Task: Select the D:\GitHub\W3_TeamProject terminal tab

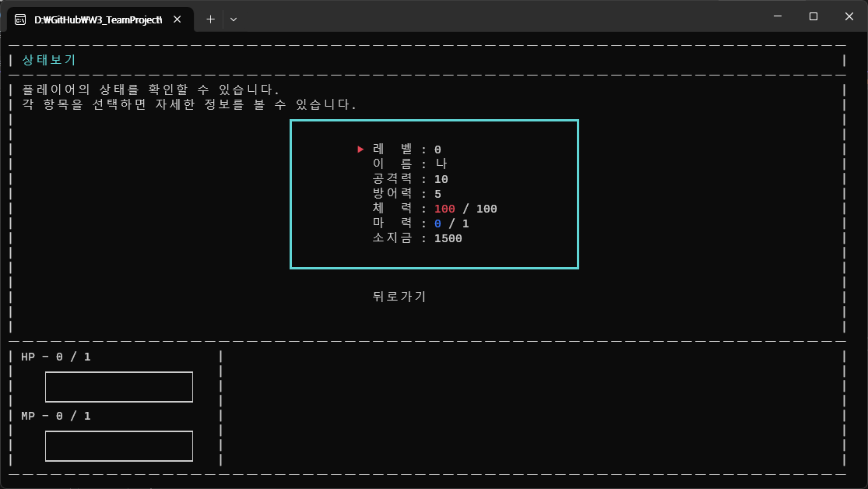Action: (100, 19)
